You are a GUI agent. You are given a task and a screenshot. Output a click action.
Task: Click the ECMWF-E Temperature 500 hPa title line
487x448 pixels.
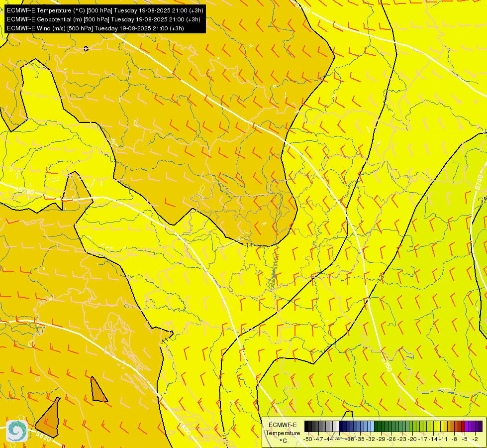(105, 10)
